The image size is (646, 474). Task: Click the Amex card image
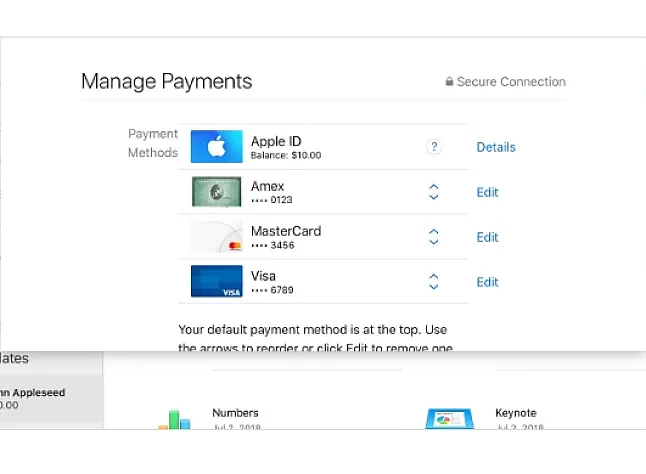pos(217,191)
